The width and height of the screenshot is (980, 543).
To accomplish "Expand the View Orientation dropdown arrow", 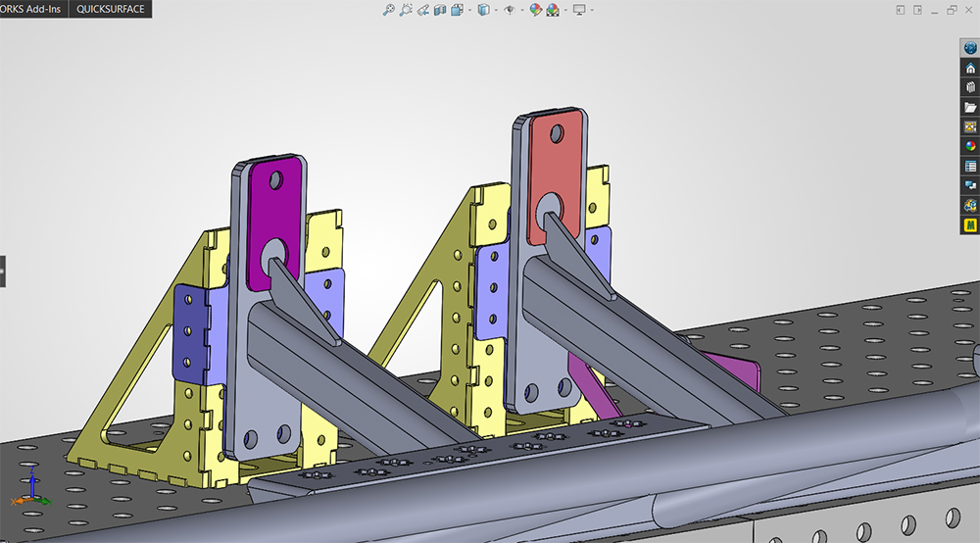I will (x=469, y=10).
